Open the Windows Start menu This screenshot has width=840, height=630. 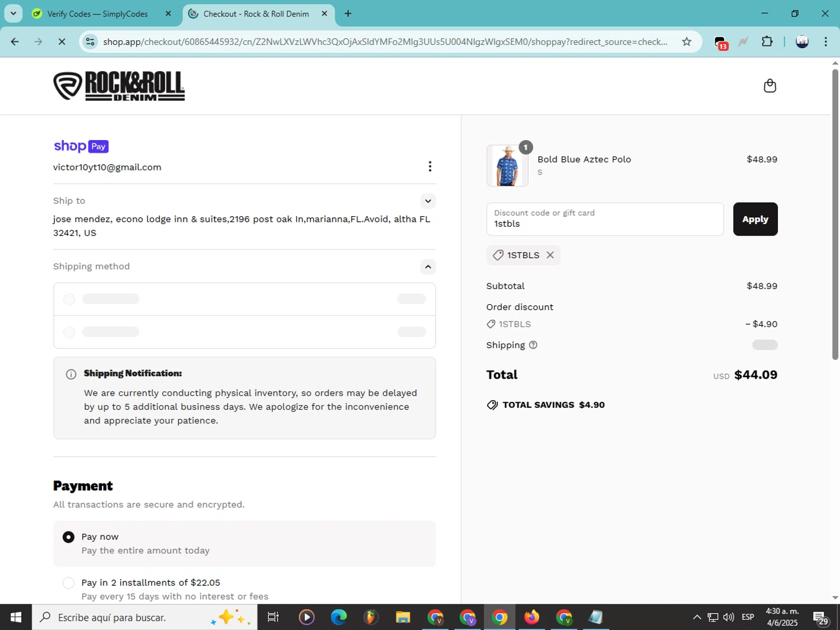pyautogui.click(x=16, y=617)
